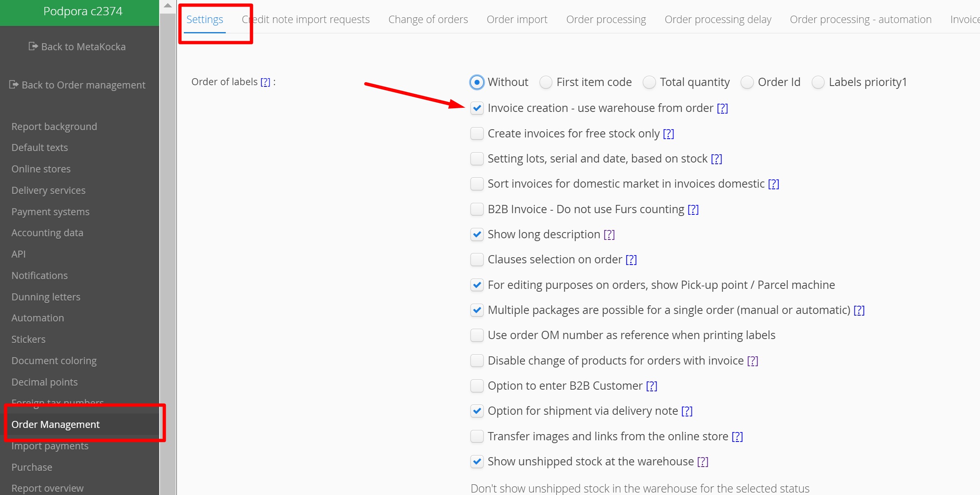
Task: Switch to the Order import tab
Action: tap(517, 19)
